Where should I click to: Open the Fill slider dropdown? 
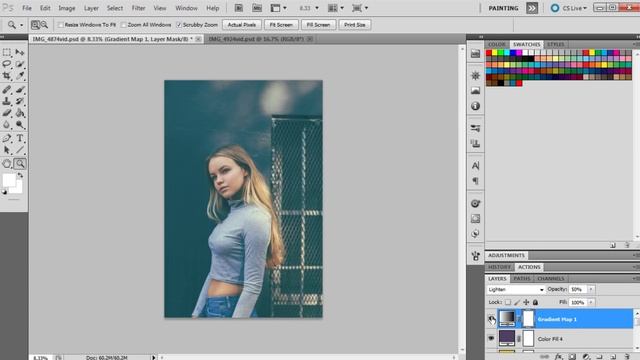[x=591, y=302]
